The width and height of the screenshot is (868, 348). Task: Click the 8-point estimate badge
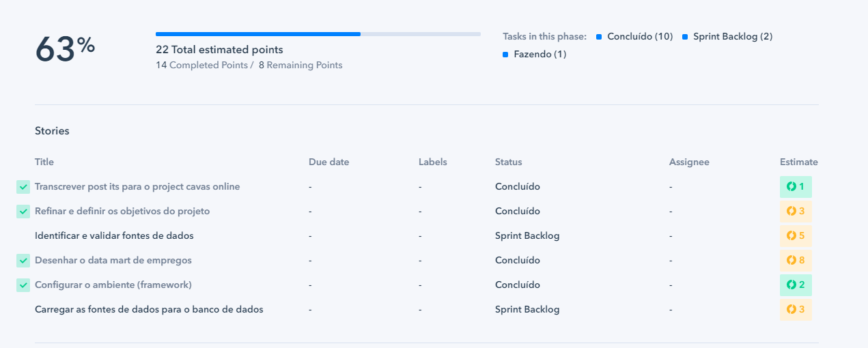click(x=796, y=260)
